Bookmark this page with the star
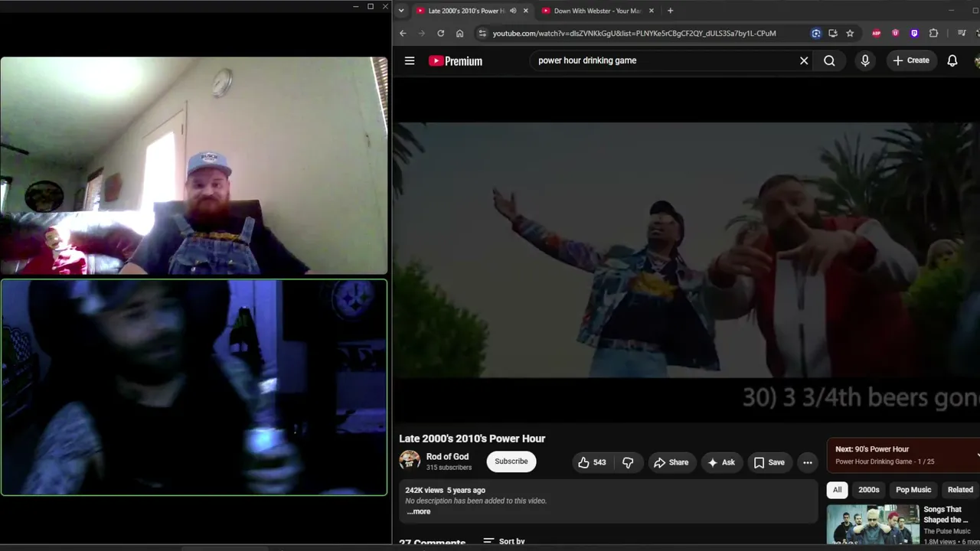The width and height of the screenshot is (980, 551). [850, 33]
